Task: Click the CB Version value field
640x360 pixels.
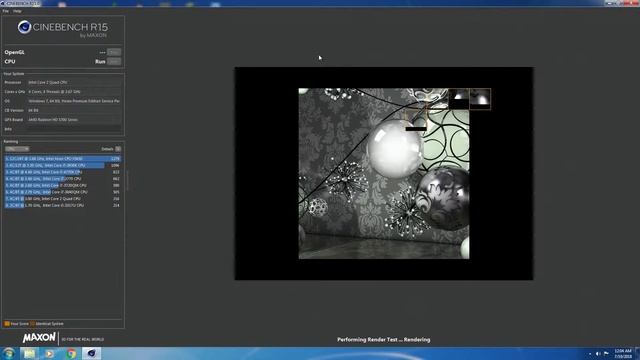Action: tap(74, 110)
